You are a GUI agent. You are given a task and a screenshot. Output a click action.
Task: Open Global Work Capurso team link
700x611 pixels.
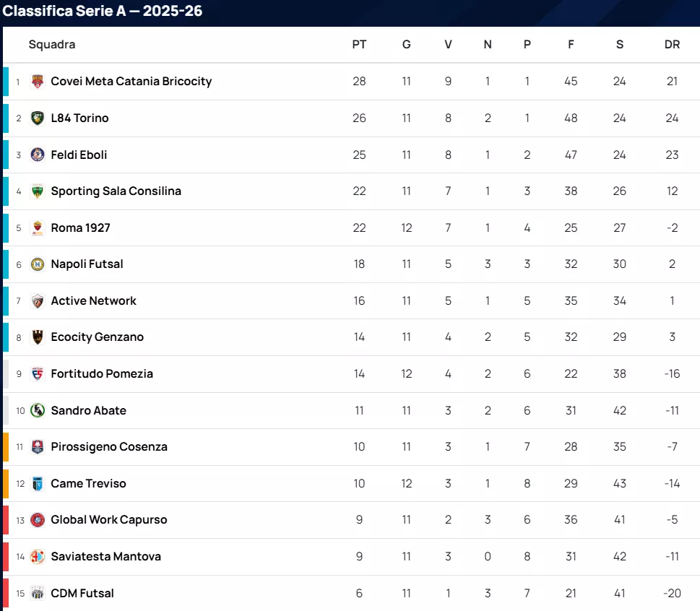108,520
